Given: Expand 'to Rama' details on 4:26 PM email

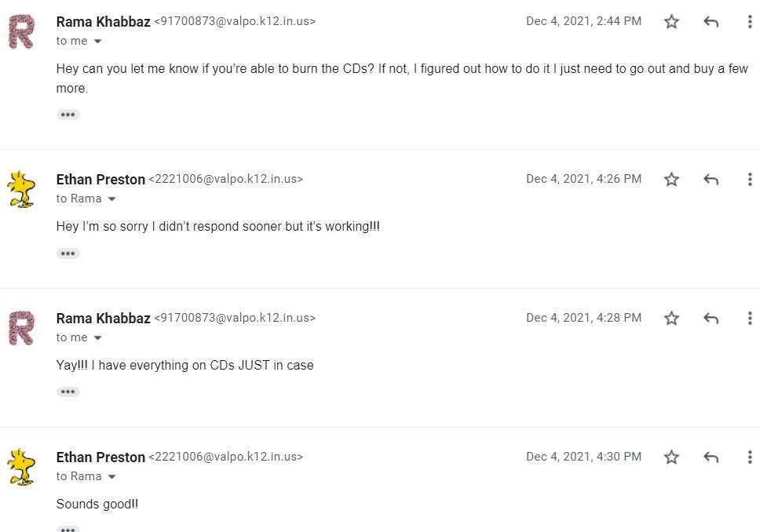Looking at the screenshot, I should click(x=111, y=199).
